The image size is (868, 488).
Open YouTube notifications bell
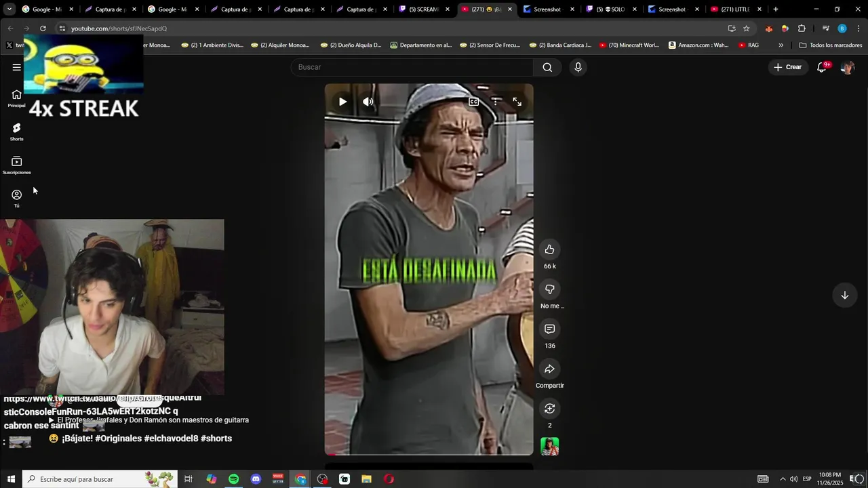822,67
